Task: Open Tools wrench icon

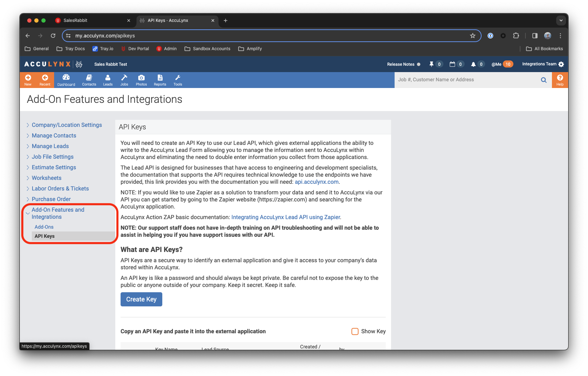Action: coord(177,80)
